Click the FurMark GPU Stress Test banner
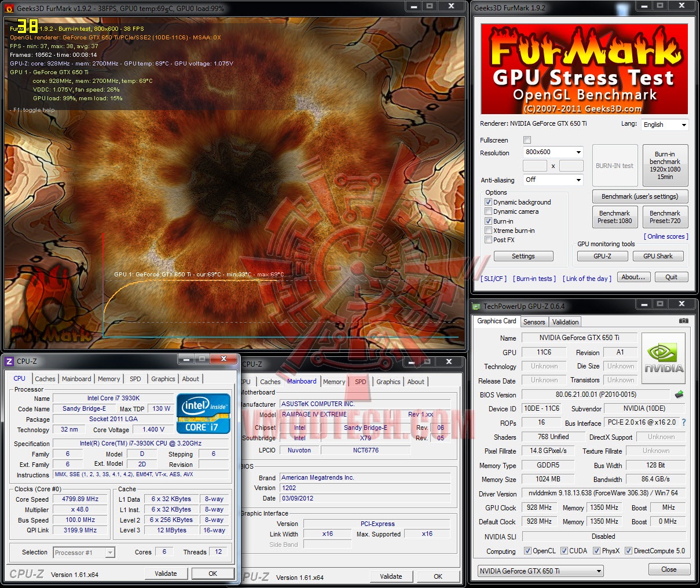Screen dimensions: 700x588 [584, 69]
